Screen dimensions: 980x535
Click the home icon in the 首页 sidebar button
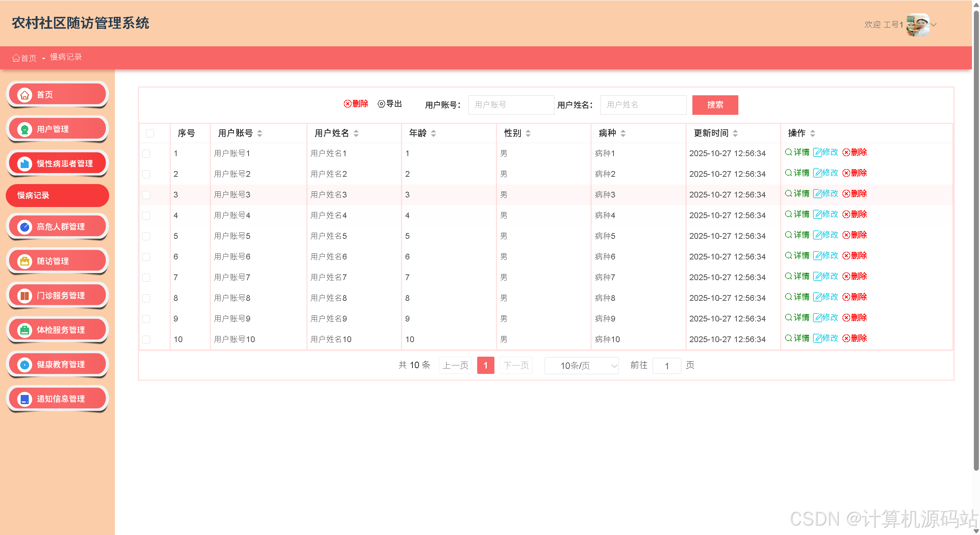point(25,95)
